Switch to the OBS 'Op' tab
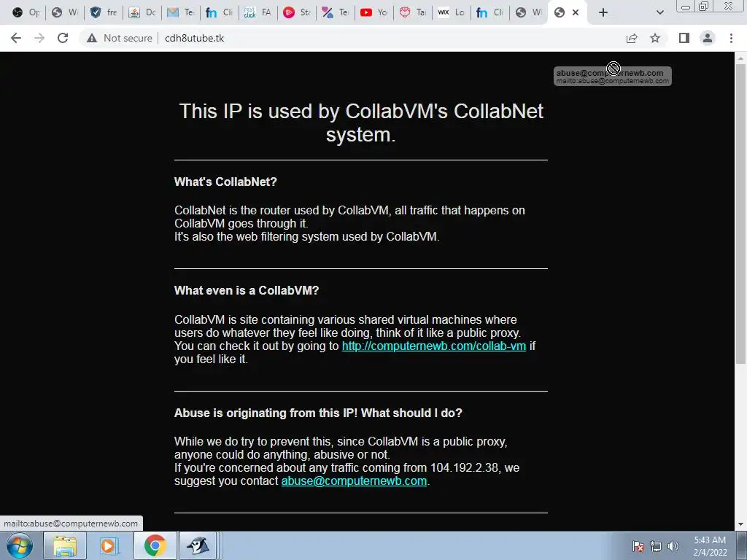 pyautogui.click(x=26, y=12)
